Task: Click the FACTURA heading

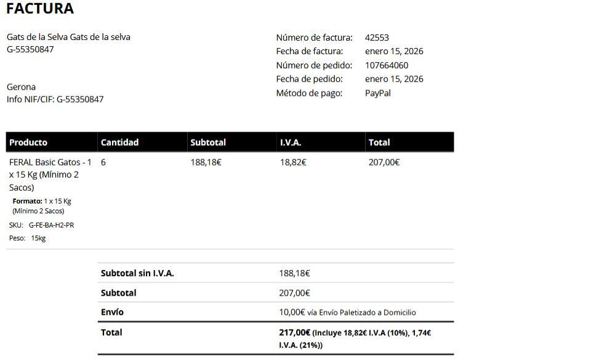Action: click(40, 9)
